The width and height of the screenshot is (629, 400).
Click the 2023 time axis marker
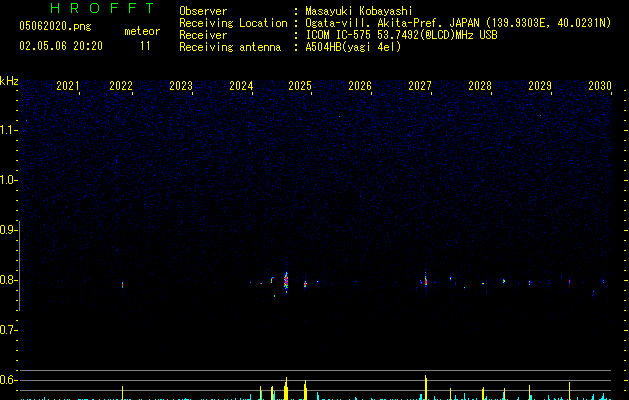tap(181, 86)
